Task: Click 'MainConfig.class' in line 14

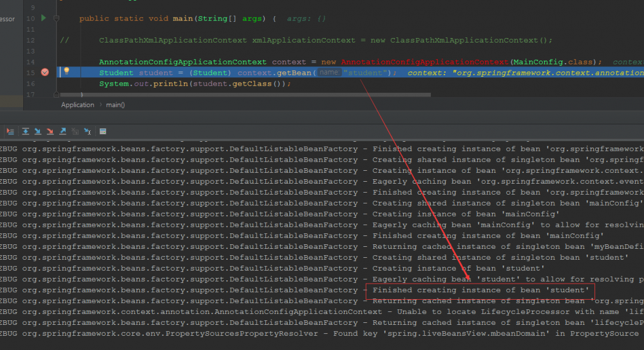Action: 553,62
